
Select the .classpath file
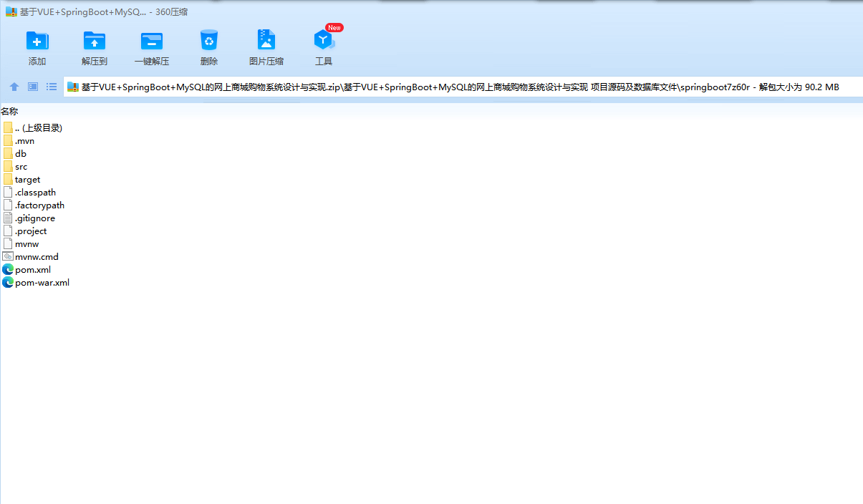point(29,193)
